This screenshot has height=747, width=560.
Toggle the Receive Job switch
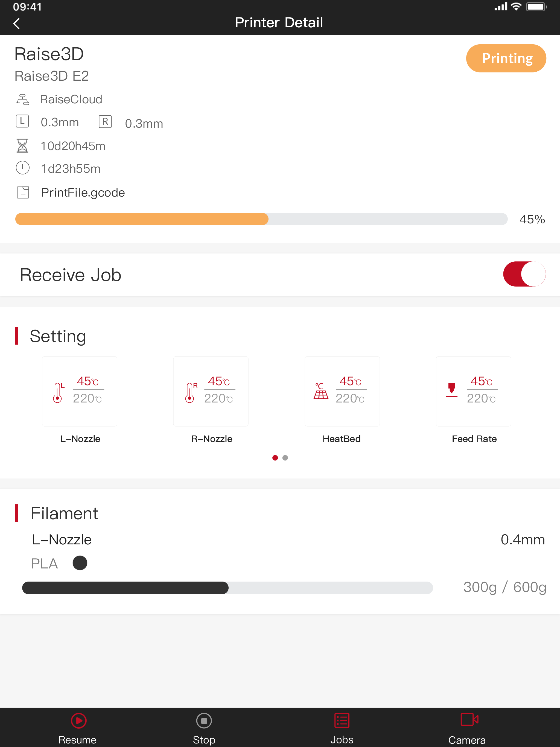coord(524,274)
